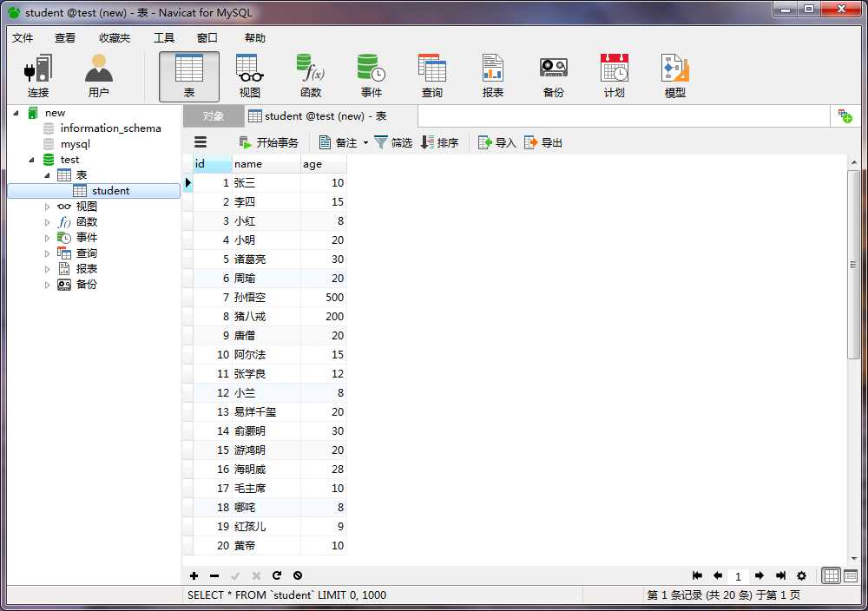
Task: Select age cell 500
Action: pyautogui.click(x=323, y=297)
